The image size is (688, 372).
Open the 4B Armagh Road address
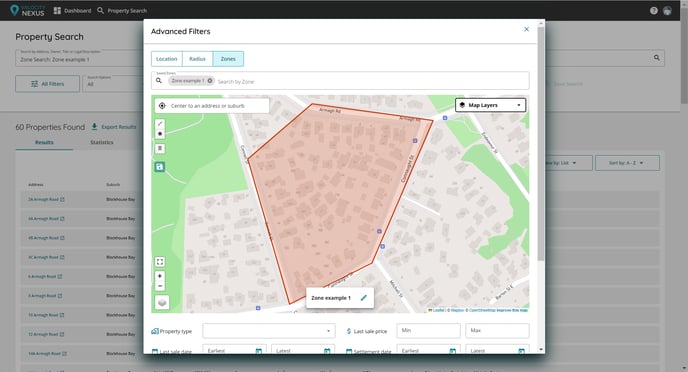click(x=43, y=238)
